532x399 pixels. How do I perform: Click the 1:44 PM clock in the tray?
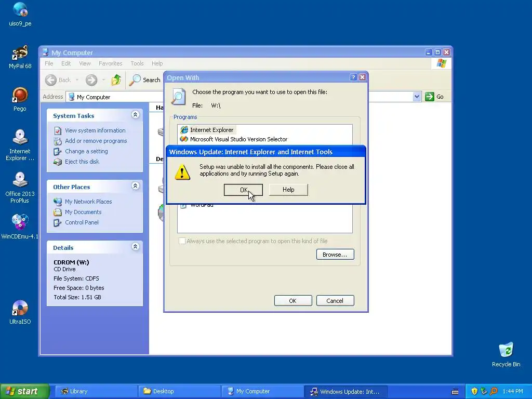[x=513, y=392]
